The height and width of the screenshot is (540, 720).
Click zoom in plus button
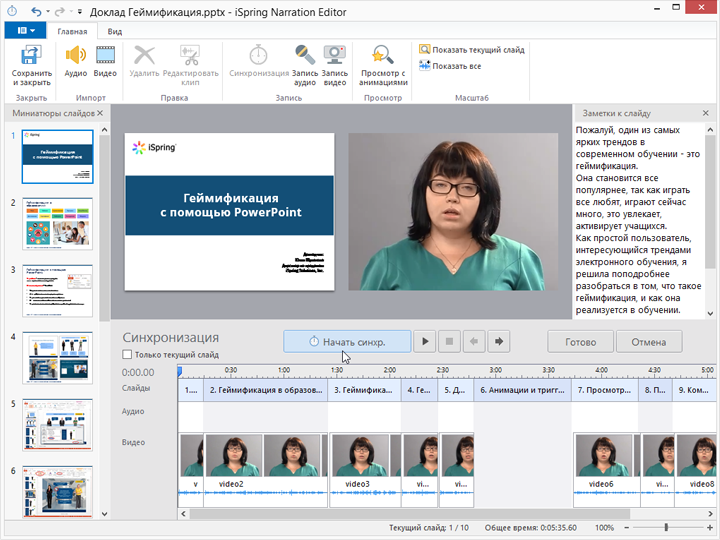(710, 528)
